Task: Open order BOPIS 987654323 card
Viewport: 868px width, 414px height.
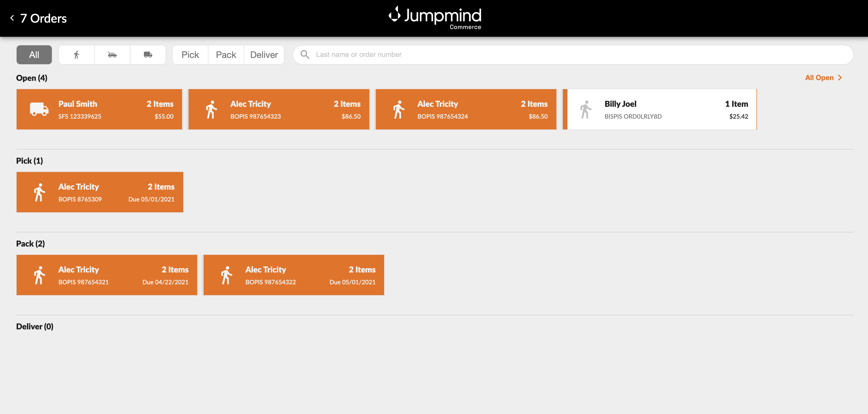Action: (x=278, y=109)
